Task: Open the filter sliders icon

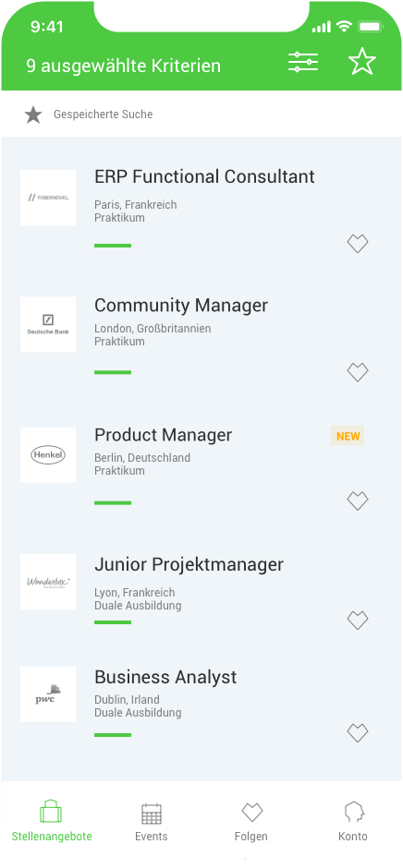Action: click(303, 62)
